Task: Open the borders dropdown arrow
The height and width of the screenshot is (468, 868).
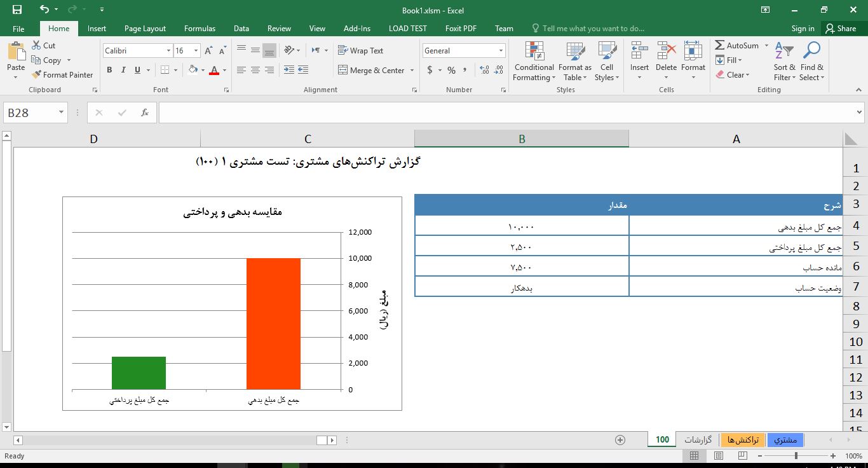Action: (175, 70)
